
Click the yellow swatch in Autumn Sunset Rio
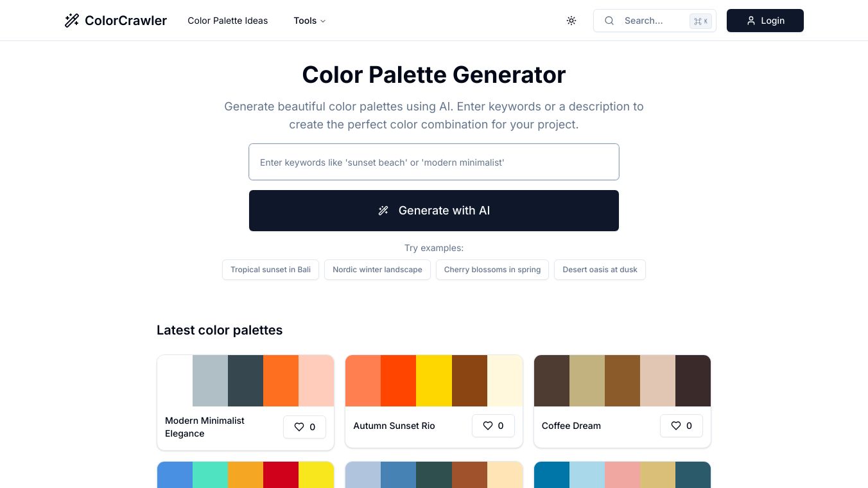pos(434,381)
